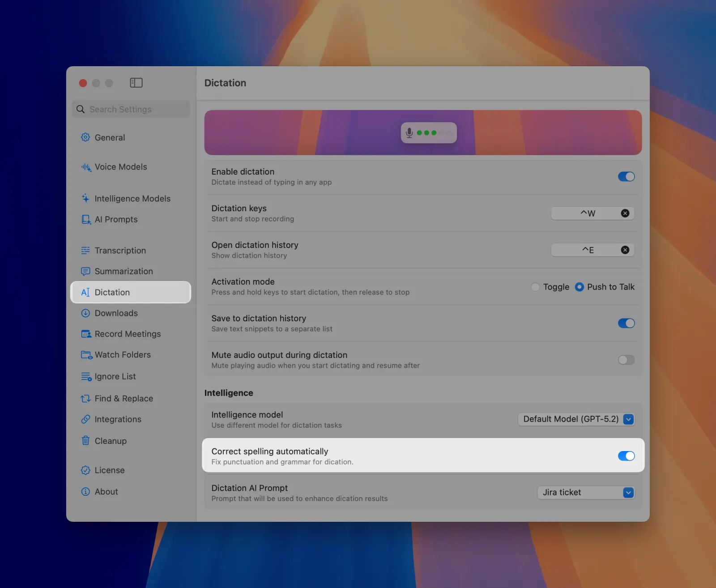Click the Dictation page title
Screen dimensions: 716x588
tap(225, 83)
